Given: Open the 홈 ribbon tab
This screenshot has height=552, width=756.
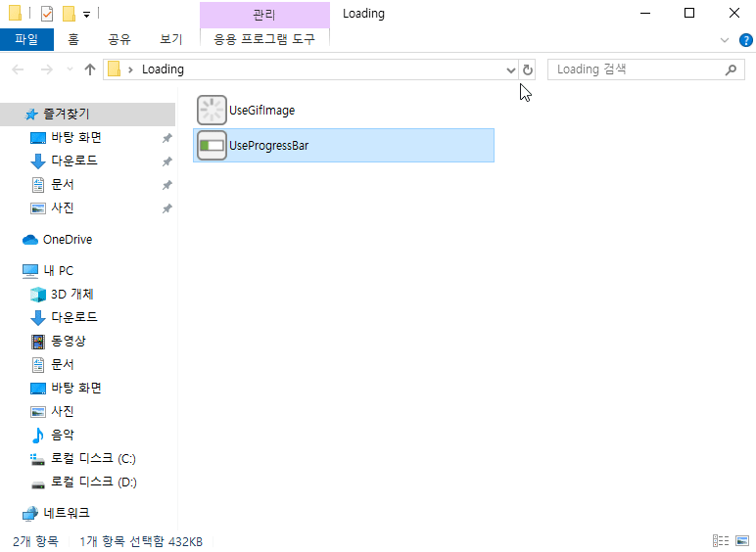Looking at the screenshot, I should point(73,39).
